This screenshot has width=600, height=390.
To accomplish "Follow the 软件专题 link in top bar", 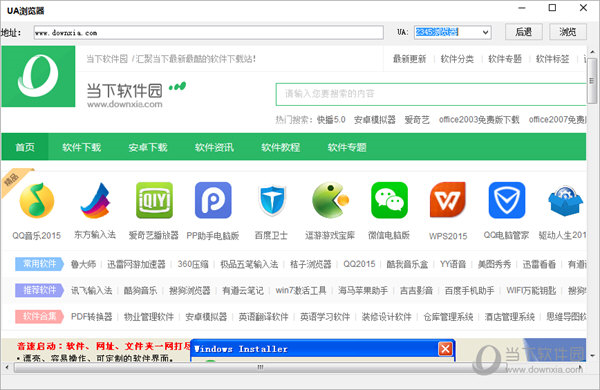I will 505,59.
